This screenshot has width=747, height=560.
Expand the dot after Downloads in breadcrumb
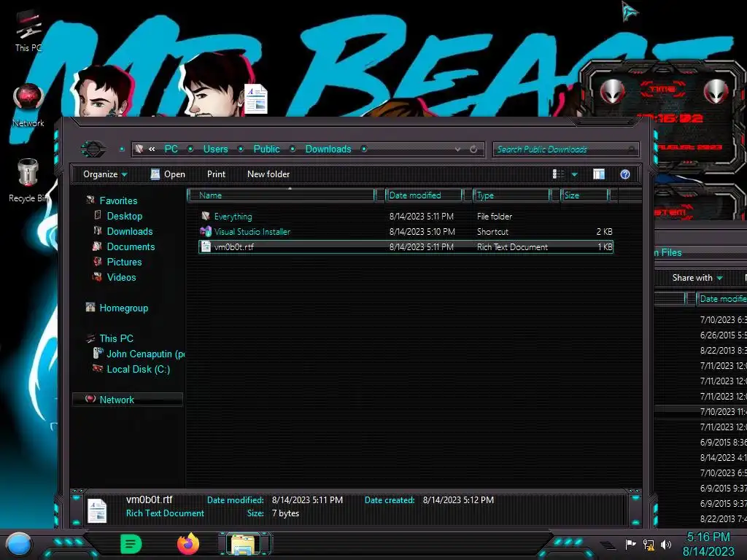coord(364,149)
